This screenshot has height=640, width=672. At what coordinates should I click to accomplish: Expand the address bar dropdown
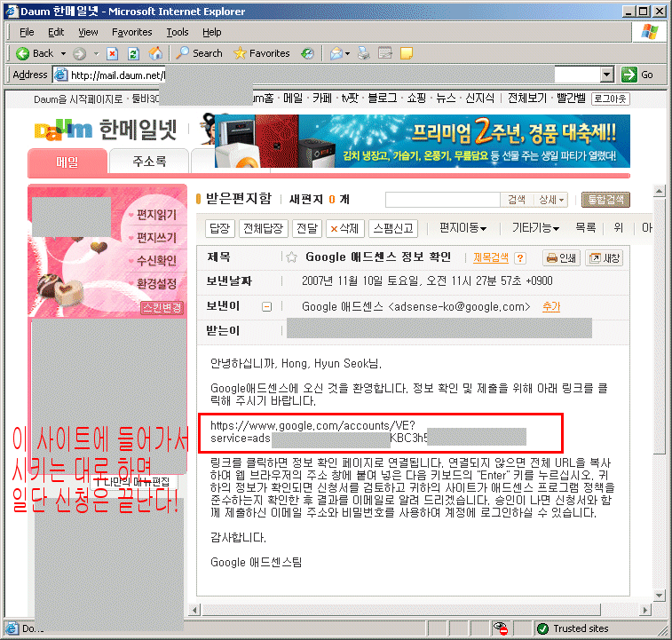(x=606, y=75)
